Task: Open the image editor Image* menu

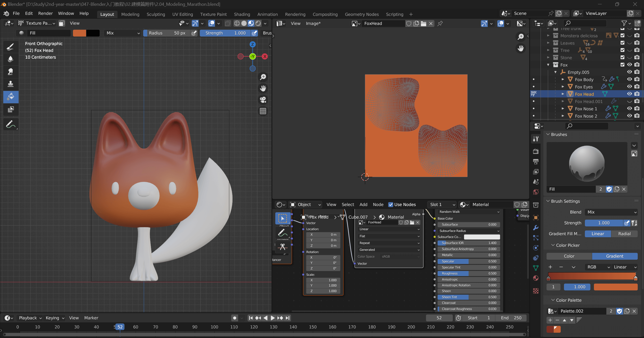Action: (x=313, y=23)
